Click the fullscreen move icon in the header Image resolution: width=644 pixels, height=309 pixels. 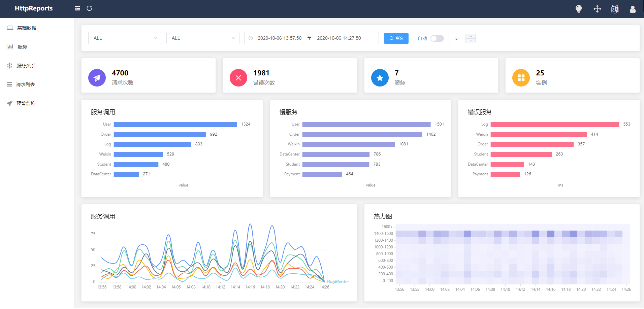point(597,9)
